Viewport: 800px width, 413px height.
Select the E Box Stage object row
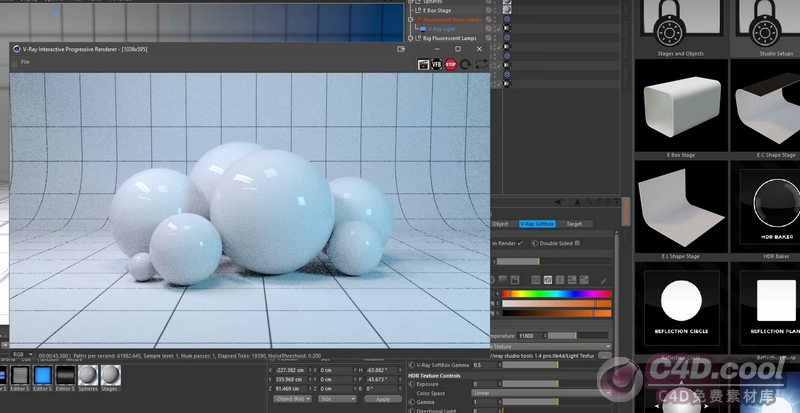point(437,10)
